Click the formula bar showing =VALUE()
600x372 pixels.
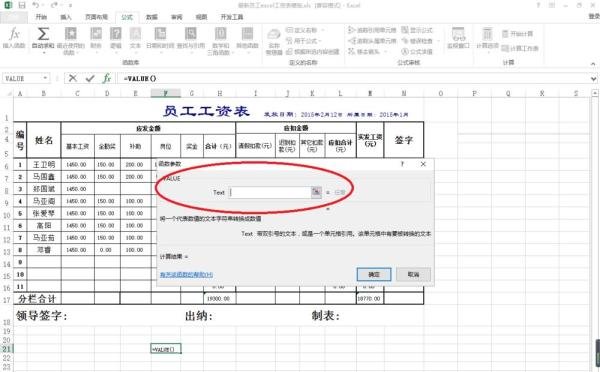(354, 78)
